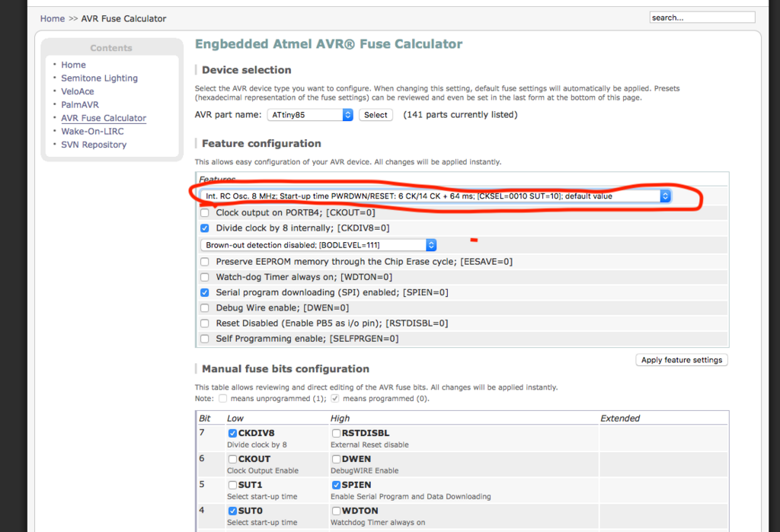The width and height of the screenshot is (780, 532).
Task: Click the Home breadcrumb link
Action: [53, 18]
